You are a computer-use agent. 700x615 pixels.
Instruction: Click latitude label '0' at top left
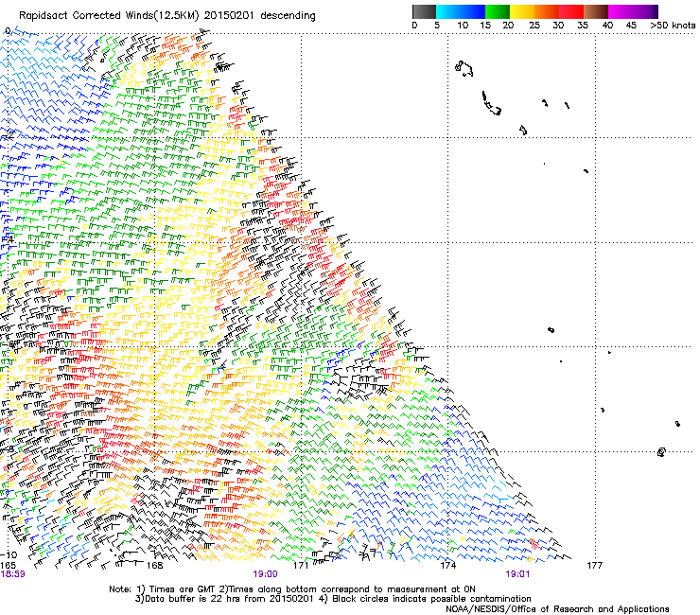(8, 31)
